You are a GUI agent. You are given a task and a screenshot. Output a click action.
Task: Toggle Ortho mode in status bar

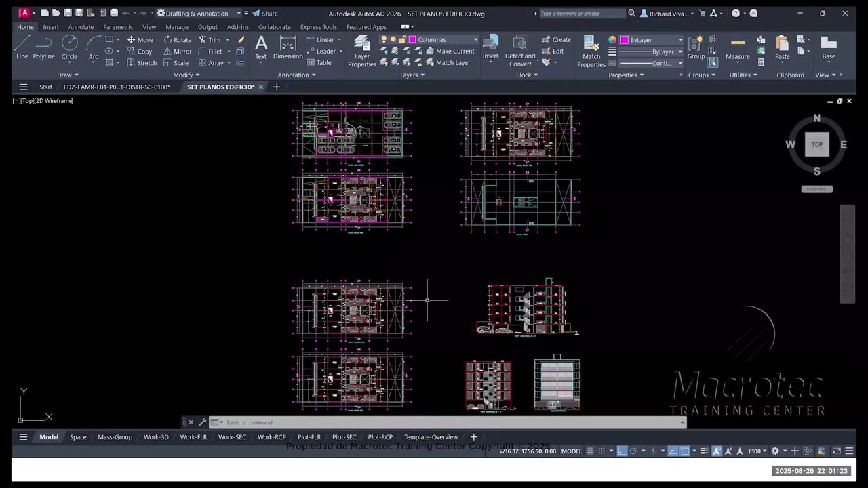pos(622,451)
